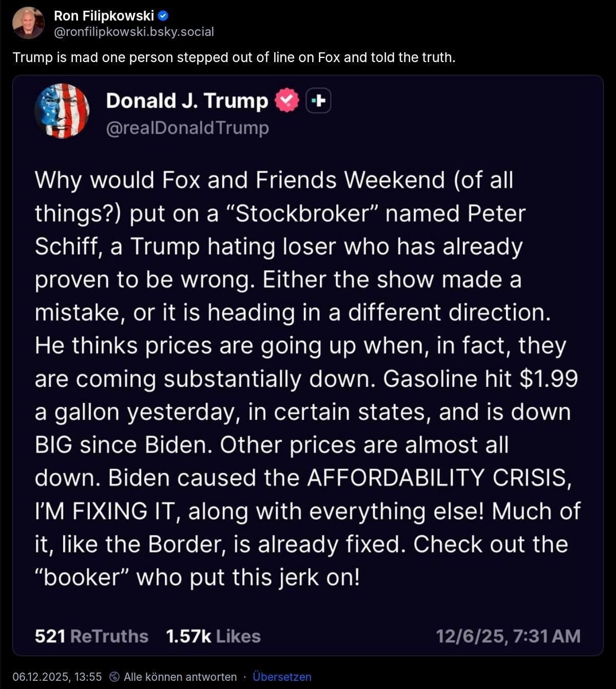Viewport: 616px width, 689px height.
Task: Click the AFFORDABILITY CRISIS text
Action: point(439,478)
